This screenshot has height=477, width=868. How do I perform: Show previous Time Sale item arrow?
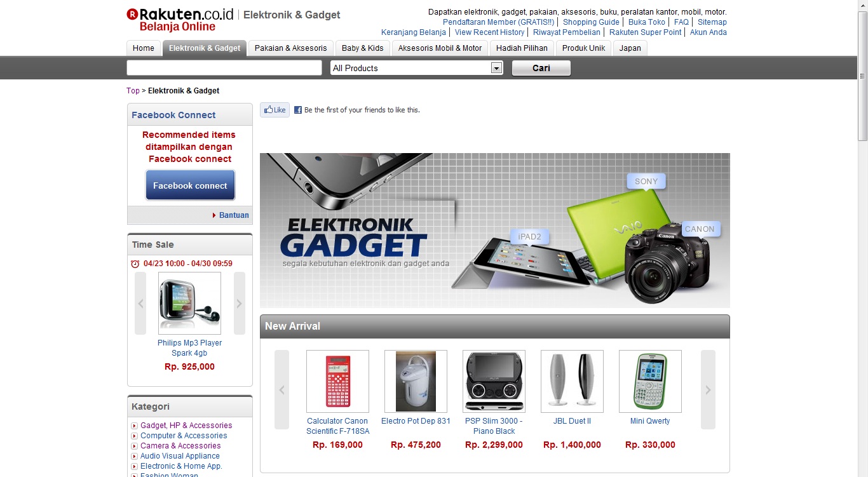[140, 304]
